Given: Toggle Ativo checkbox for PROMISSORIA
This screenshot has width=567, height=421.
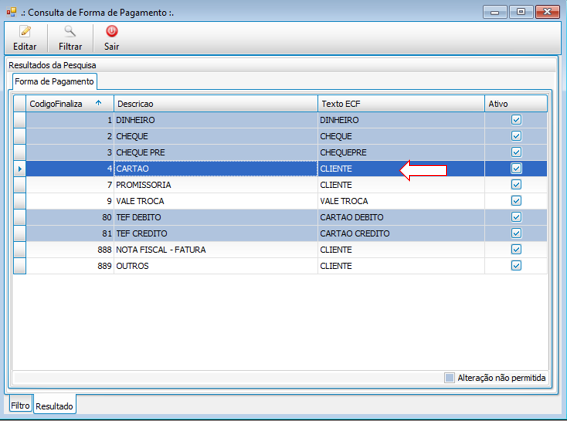Looking at the screenshot, I should tap(516, 184).
